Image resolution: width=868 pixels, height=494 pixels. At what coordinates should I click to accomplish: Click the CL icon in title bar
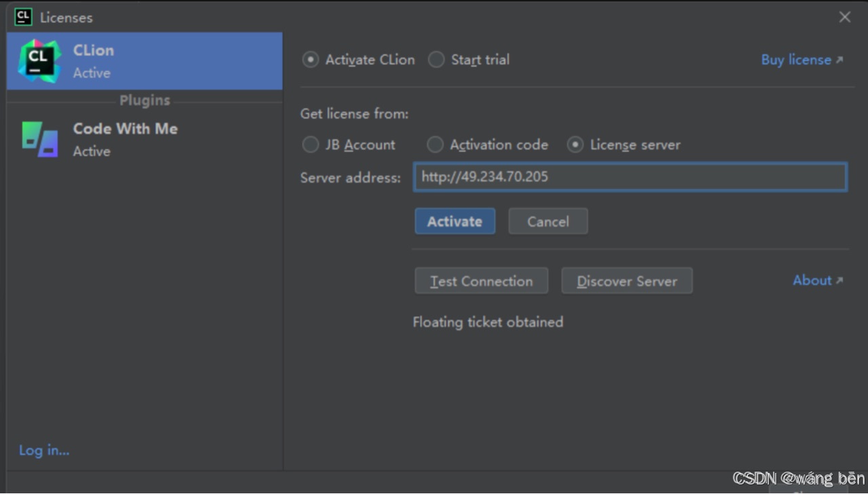pos(23,17)
